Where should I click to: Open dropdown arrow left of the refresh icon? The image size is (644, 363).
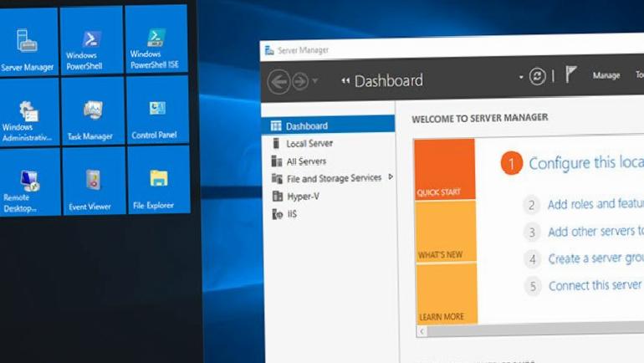(x=521, y=77)
